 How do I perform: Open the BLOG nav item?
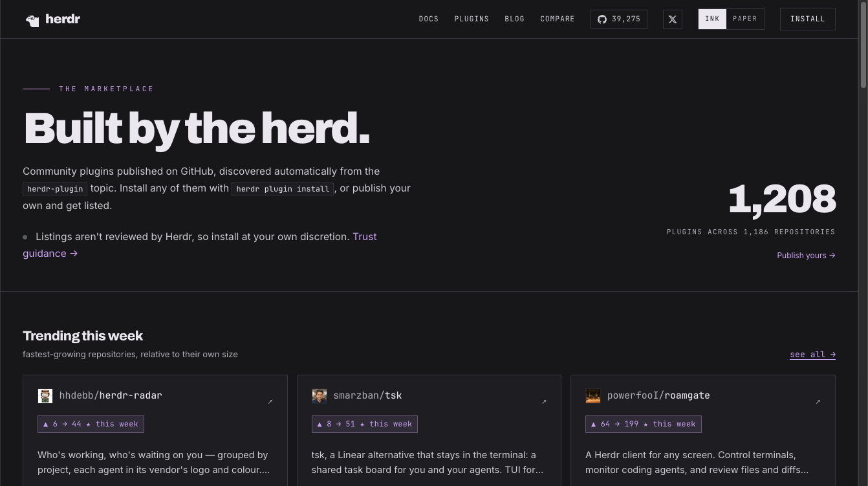click(515, 19)
